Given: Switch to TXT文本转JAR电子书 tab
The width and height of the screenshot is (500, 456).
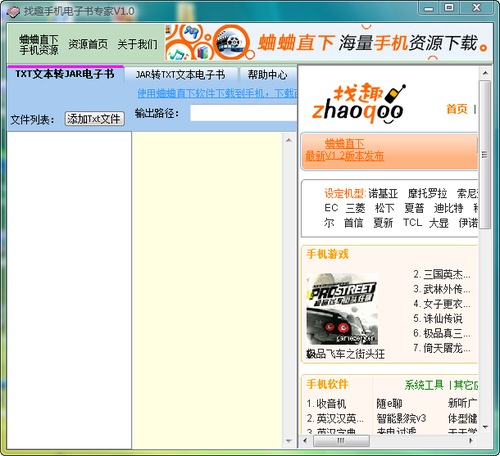Looking at the screenshot, I should click(65, 74).
